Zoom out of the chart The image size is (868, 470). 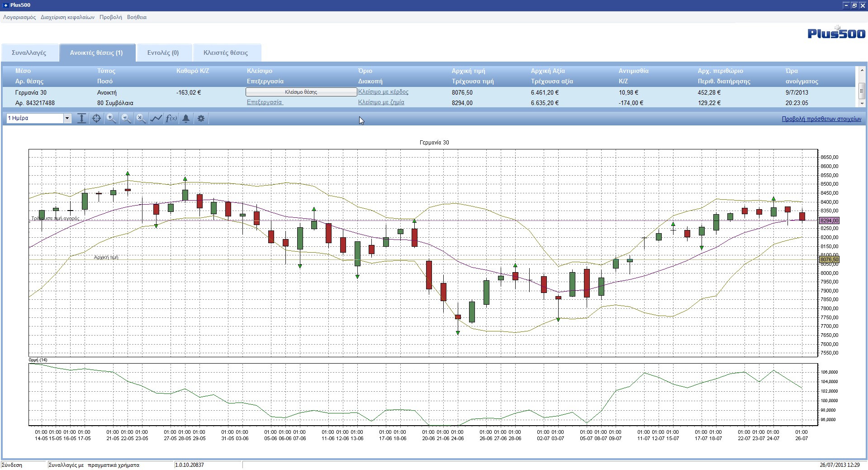pyautogui.click(x=126, y=119)
